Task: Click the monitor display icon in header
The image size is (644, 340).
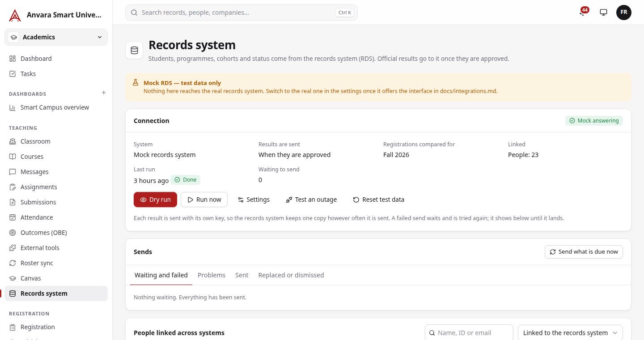Action: pos(603,13)
